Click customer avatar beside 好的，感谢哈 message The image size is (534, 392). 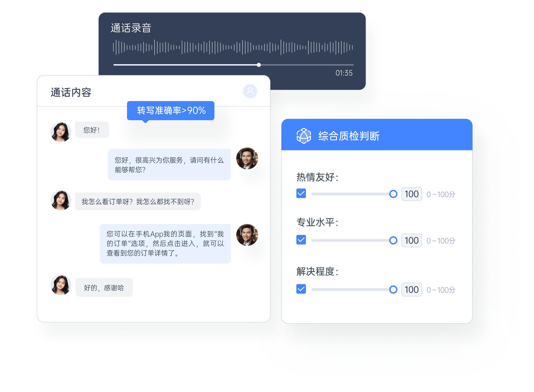(61, 285)
